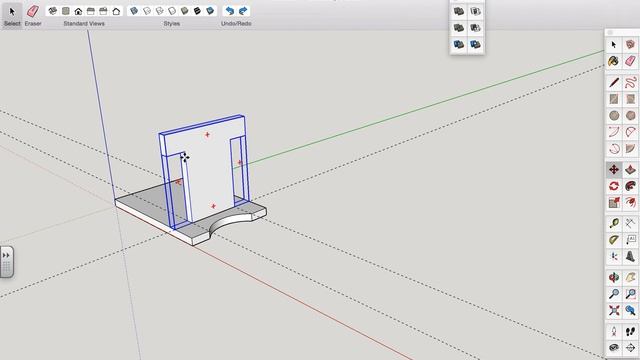Return to Previous camera view

[630, 311]
